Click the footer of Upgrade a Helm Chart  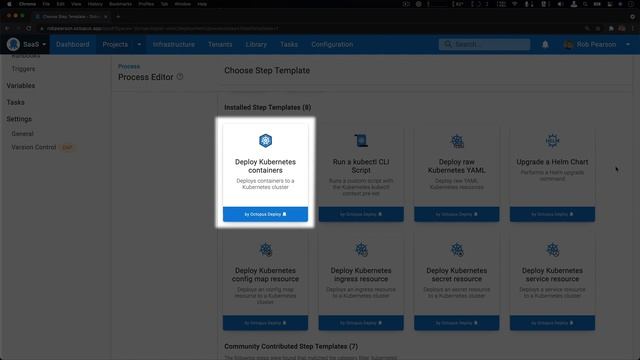552,214
